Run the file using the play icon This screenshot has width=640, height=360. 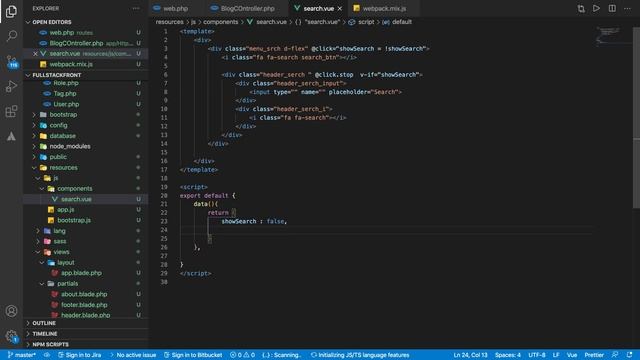(x=596, y=9)
